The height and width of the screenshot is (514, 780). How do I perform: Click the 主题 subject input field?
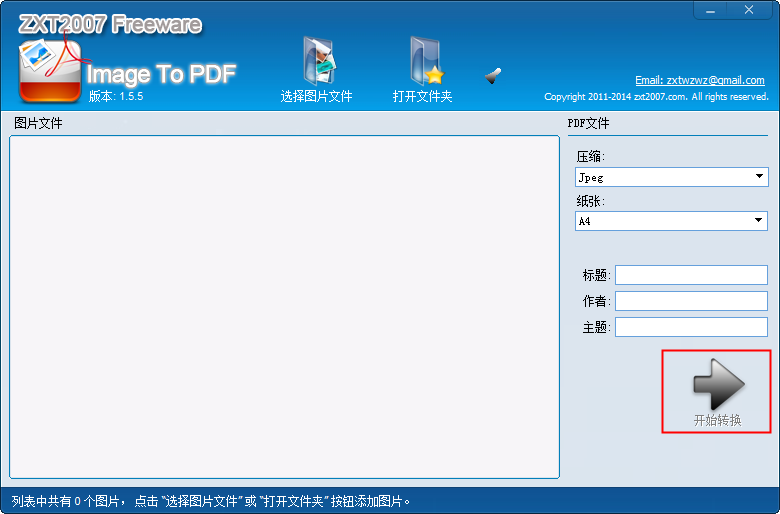pyautogui.click(x=691, y=327)
